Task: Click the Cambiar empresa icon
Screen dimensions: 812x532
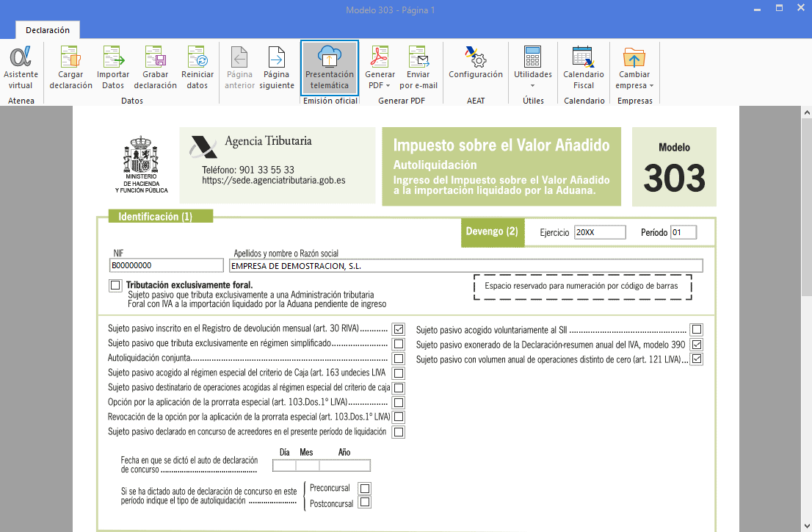Action: click(x=634, y=57)
